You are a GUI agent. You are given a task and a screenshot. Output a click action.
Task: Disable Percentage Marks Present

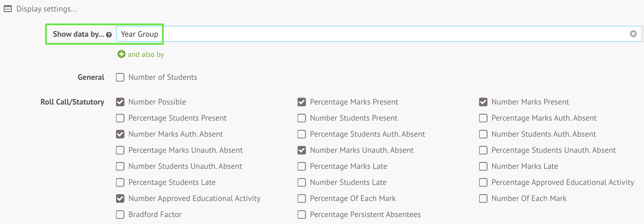tap(301, 102)
